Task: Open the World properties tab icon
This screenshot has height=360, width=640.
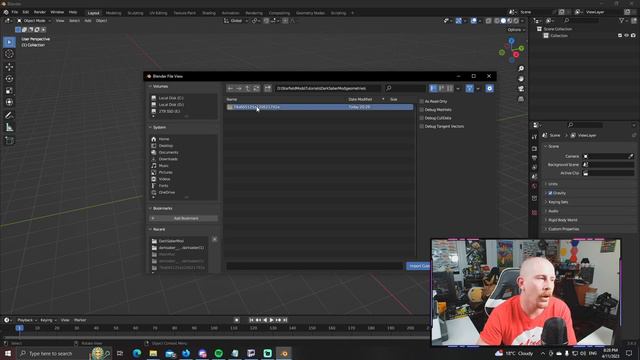Action: pos(534,186)
